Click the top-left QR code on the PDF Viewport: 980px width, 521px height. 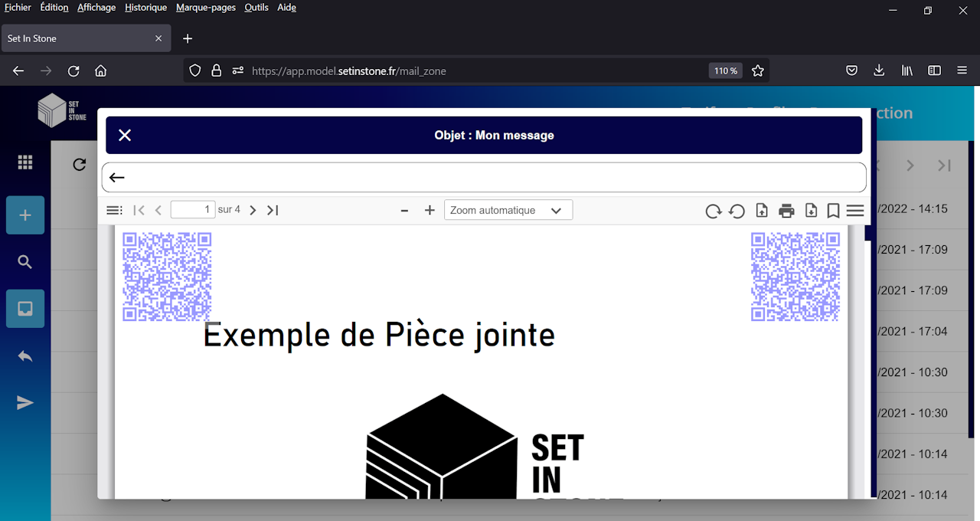[x=167, y=277]
